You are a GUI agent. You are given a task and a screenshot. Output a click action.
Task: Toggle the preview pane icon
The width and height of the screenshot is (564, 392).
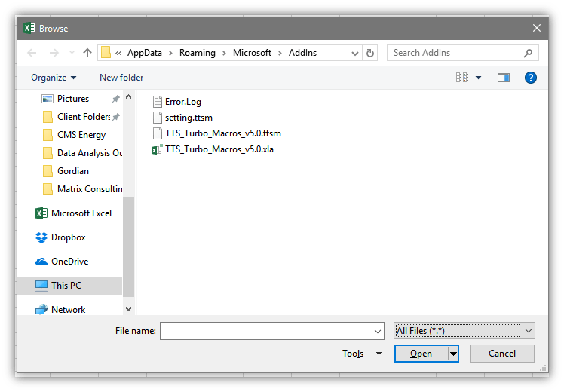504,78
